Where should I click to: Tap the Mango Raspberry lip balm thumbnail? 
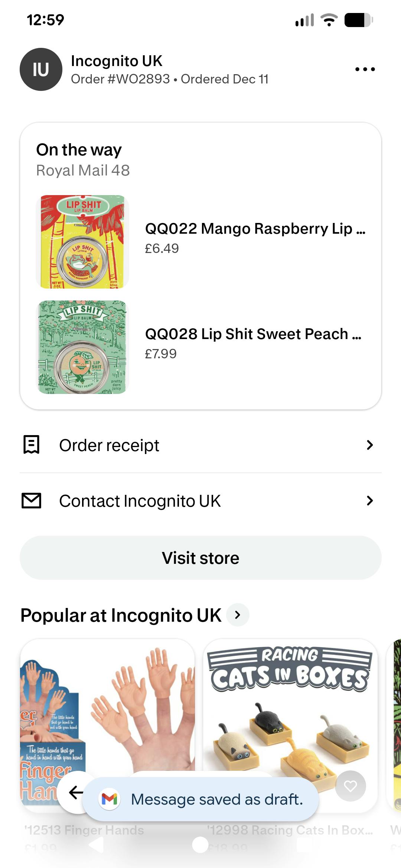coord(82,242)
